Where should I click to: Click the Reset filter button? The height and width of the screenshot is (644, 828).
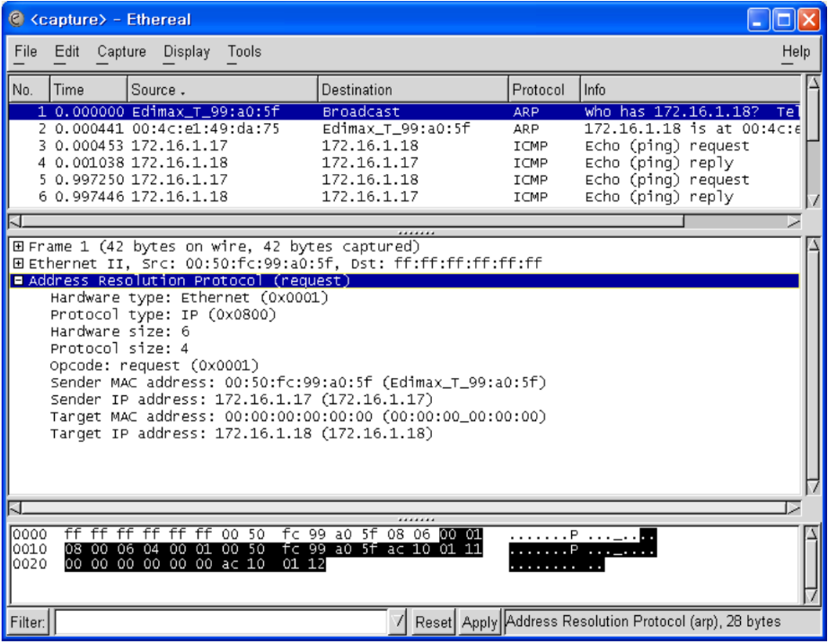point(433,622)
